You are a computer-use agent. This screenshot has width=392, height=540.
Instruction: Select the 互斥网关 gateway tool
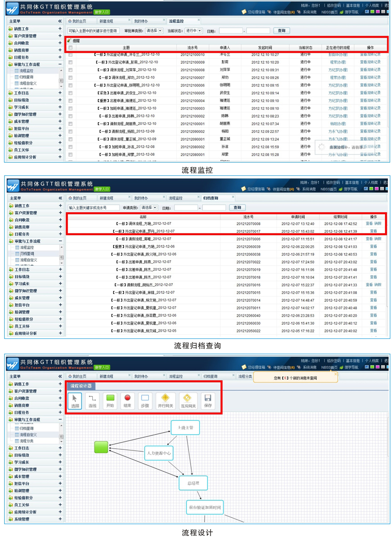coord(188,400)
